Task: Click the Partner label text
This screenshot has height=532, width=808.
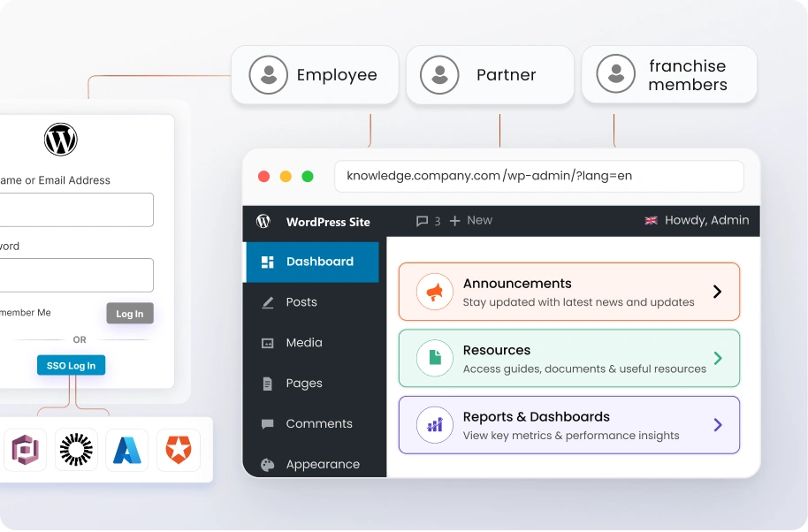Action: (x=506, y=75)
